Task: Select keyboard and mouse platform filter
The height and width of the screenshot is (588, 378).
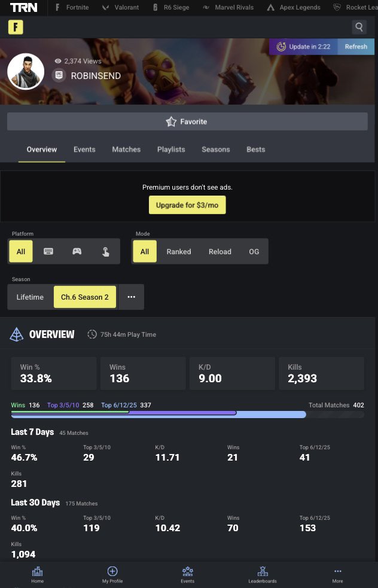Action: (48, 251)
